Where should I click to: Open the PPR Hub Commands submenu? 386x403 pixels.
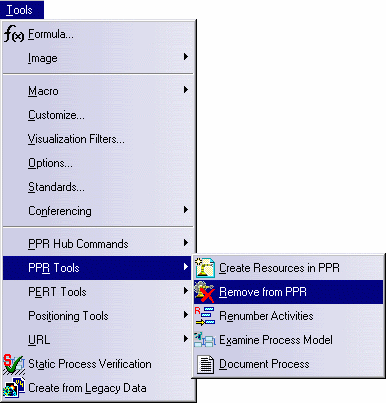(x=99, y=244)
